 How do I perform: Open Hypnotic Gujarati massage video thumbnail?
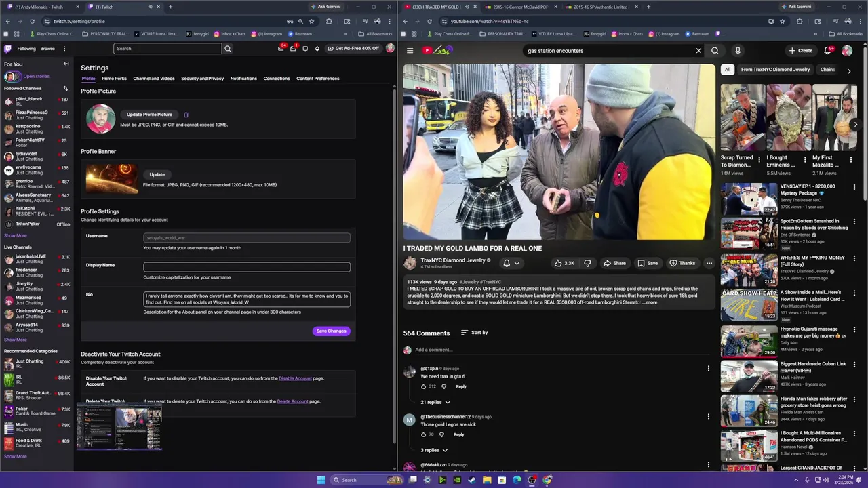(749, 342)
